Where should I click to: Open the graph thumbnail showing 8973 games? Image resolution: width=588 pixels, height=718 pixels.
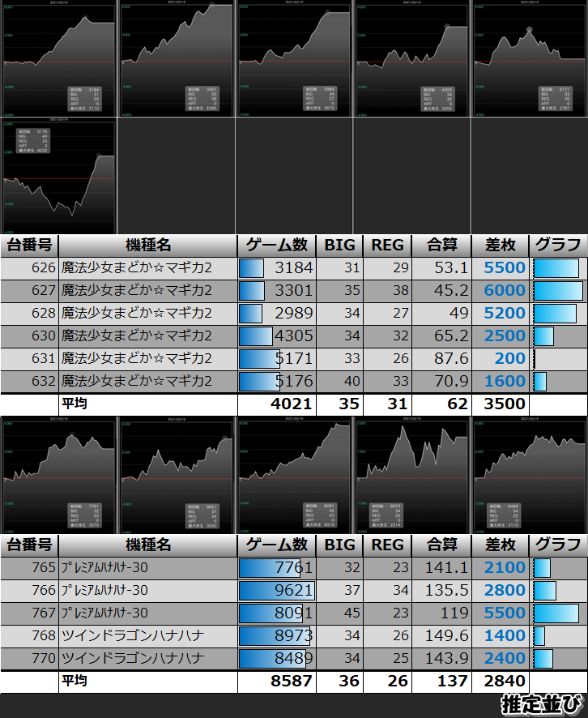(x=411, y=476)
